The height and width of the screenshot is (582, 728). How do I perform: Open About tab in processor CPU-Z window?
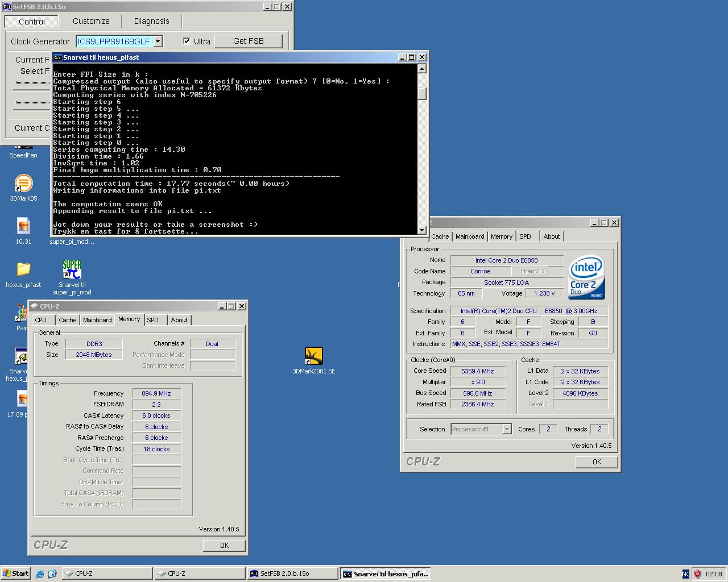tap(552, 236)
